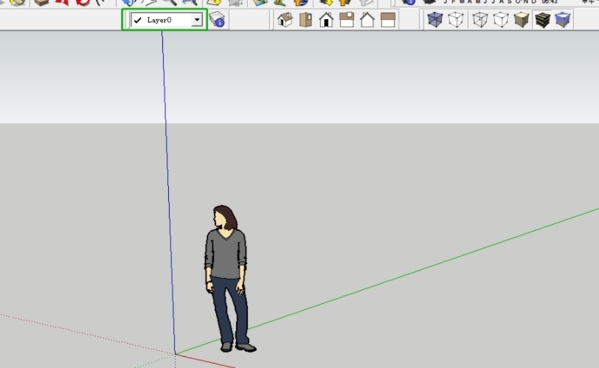Toggle Back Edges display style
Screen dimensions: 599x368
(456, 19)
